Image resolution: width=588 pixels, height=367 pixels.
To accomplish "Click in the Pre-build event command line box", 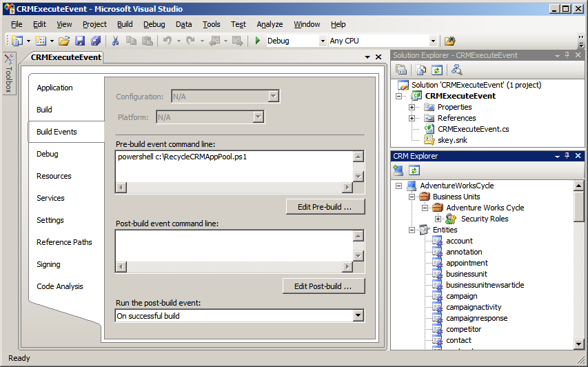I will 234,167.
